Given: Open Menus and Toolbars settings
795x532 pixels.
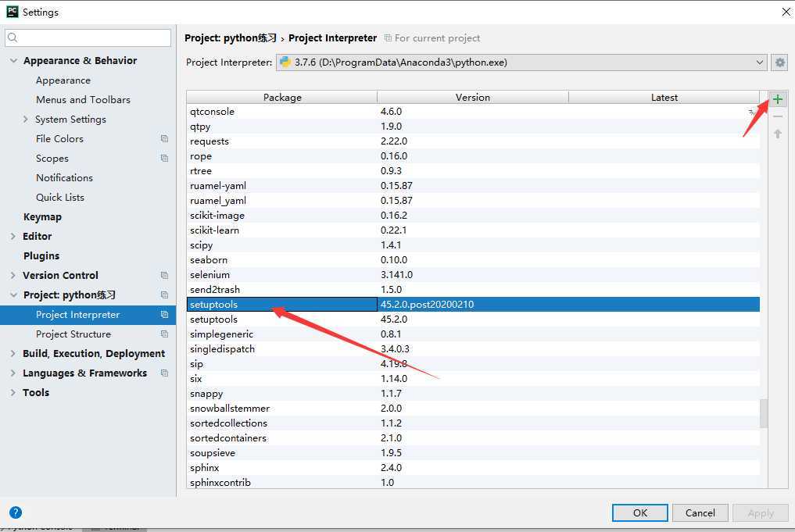Looking at the screenshot, I should pos(83,100).
